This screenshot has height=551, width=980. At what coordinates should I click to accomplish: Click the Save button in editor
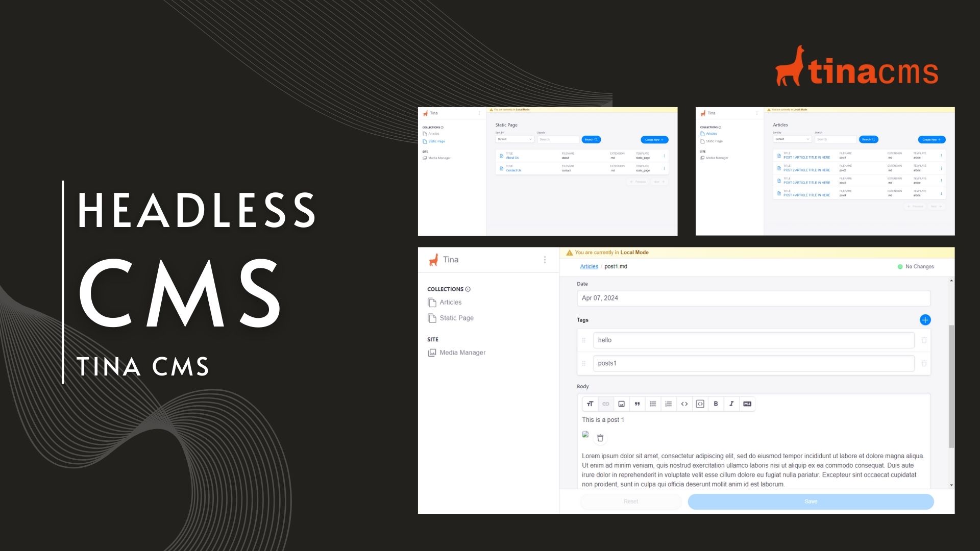point(811,501)
